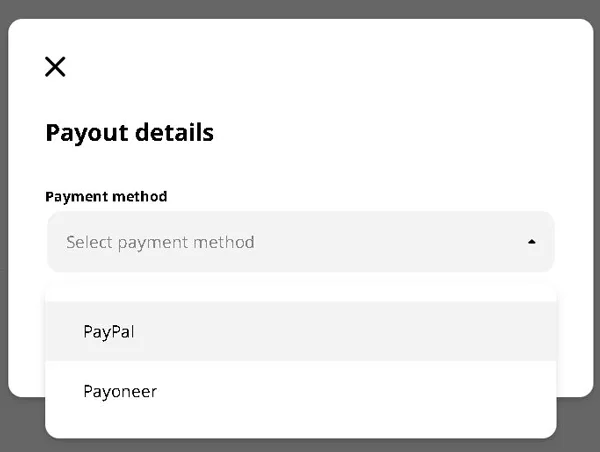This screenshot has width=600, height=452.
Task: Toggle the dropdown using its triangle icon
Action: [x=532, y=242]
